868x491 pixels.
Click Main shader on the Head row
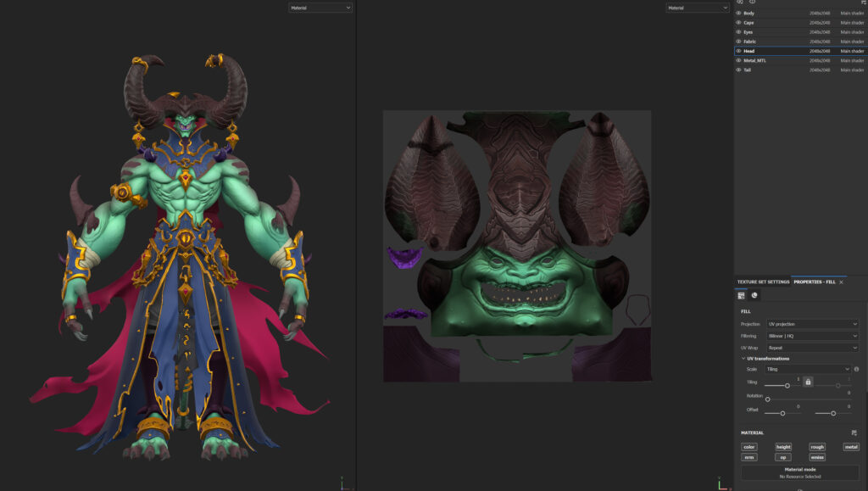pos(852,51)
